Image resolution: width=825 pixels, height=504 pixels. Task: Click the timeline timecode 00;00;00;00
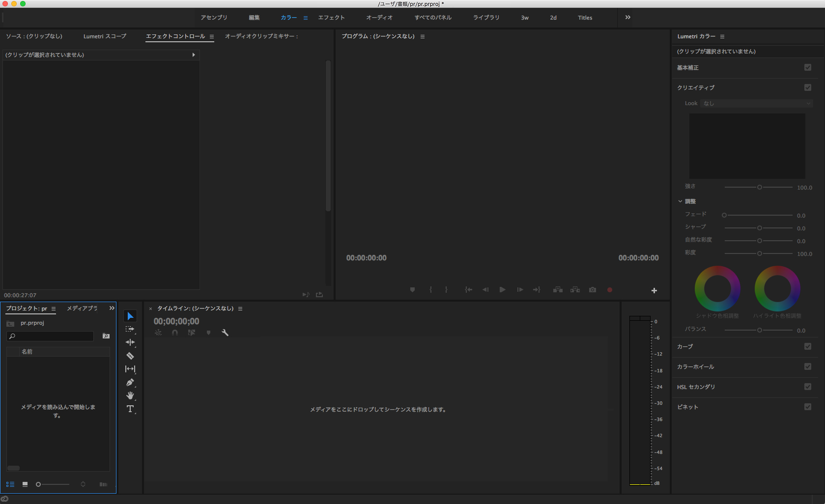click(176, 321)
